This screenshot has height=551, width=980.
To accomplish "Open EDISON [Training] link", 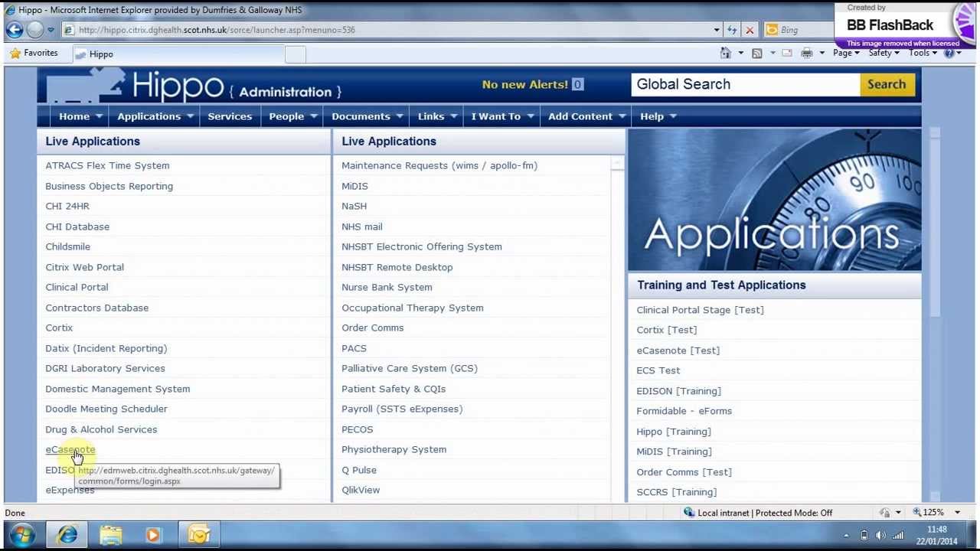I will (678, 391).
